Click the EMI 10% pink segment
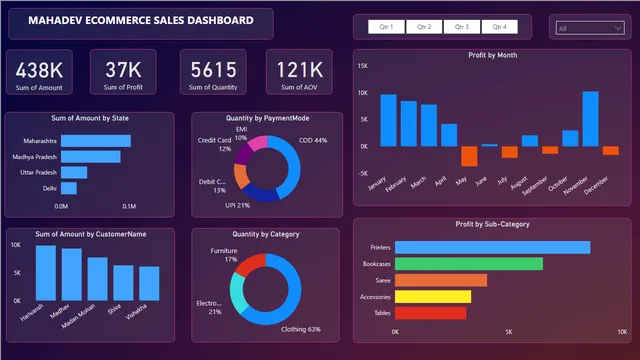640x360 pixels. [x=259, y=142]
